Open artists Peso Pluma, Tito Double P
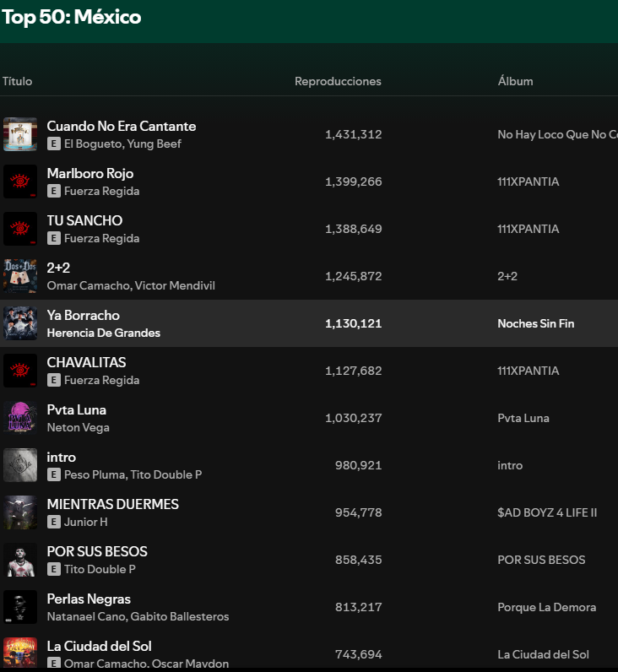The image size is (618, 672). (133, 474)
